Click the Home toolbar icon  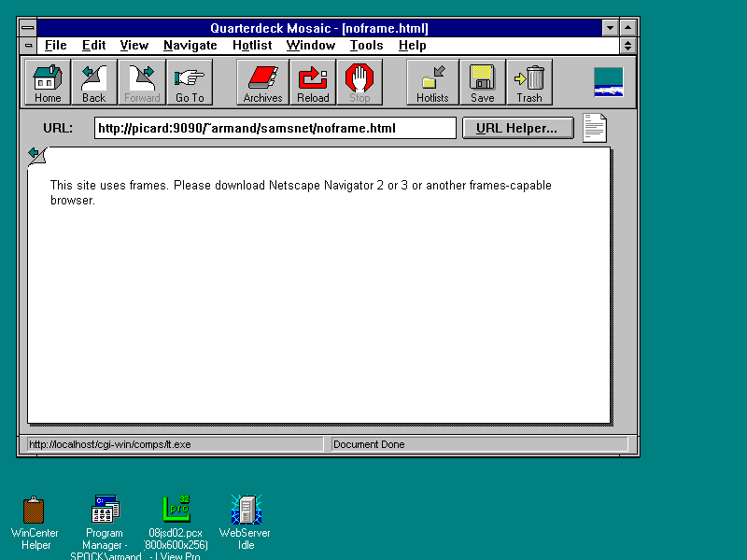pos(48,82)
